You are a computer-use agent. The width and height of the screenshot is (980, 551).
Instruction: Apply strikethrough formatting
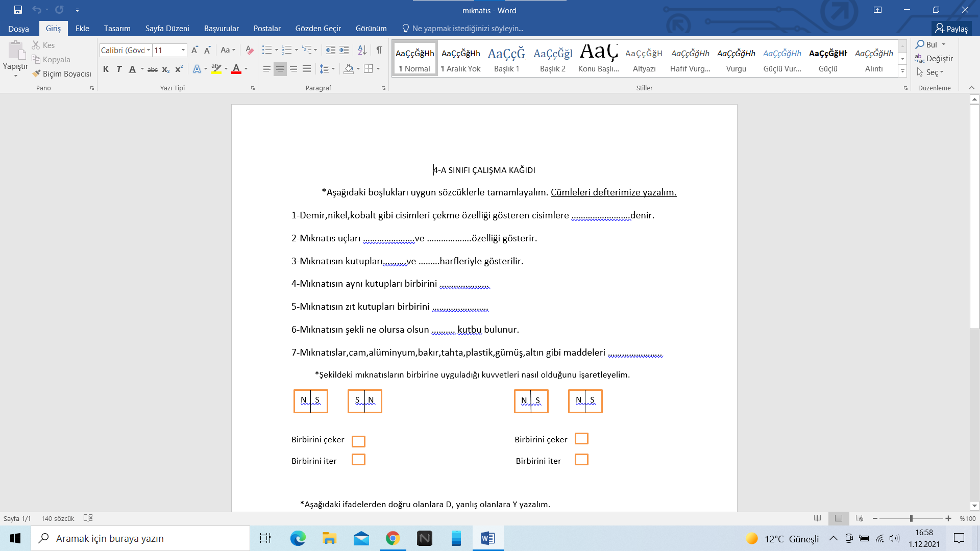coord(152,69)
